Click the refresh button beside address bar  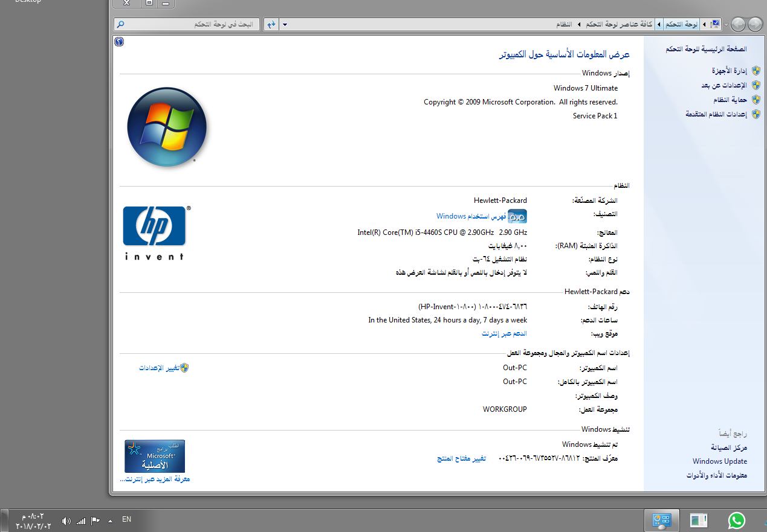click(271, 24)
